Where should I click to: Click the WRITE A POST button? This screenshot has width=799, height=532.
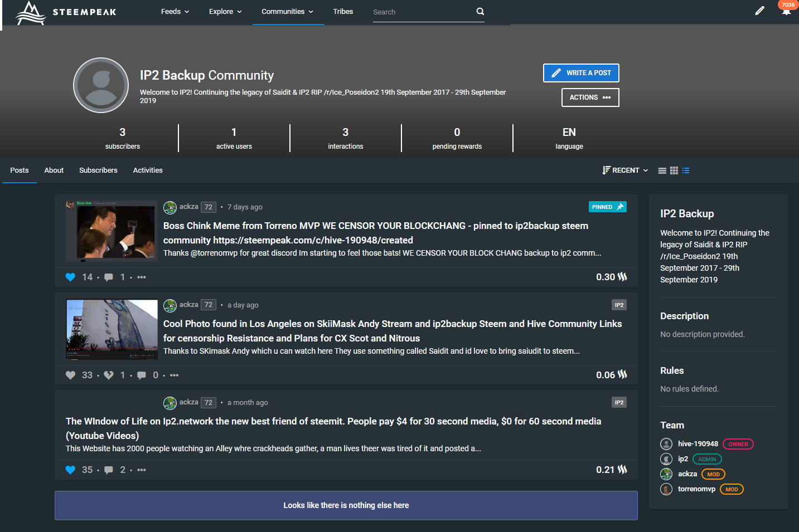click(581, 73)
